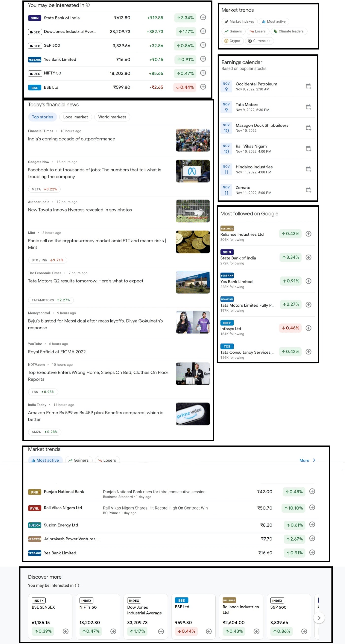Open Losers chip in sidebar trends
The image size is (345, 644).
(x=258, y=31)
